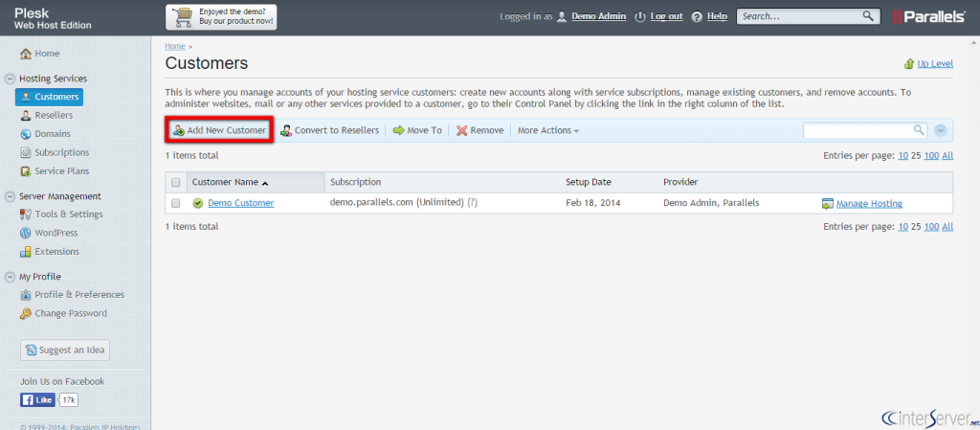The image size is (980, 430).
Task: Set bottom entries per page to 10
Action: (903, 226)
